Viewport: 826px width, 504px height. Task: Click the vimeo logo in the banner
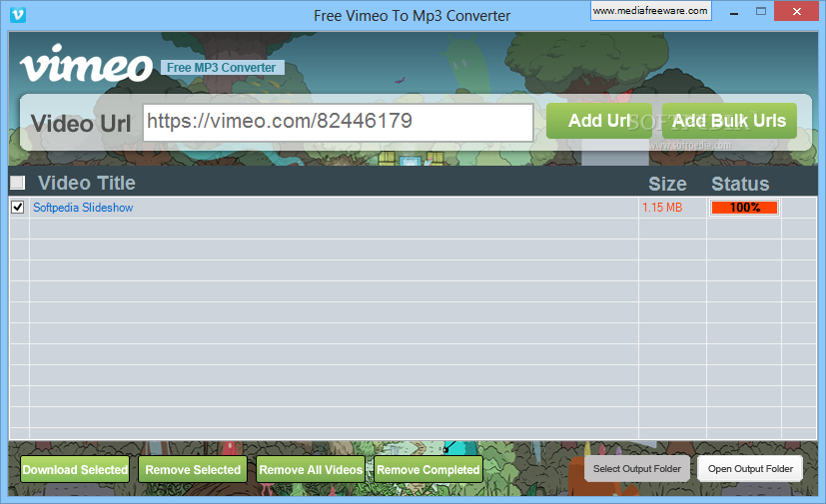click(x=86, y=64)
